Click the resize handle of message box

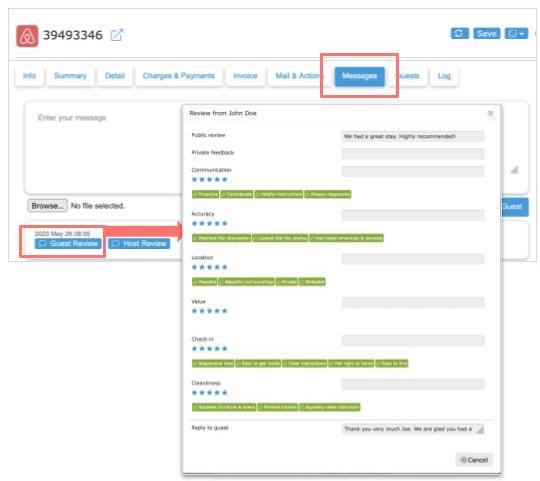coord(514,170)
